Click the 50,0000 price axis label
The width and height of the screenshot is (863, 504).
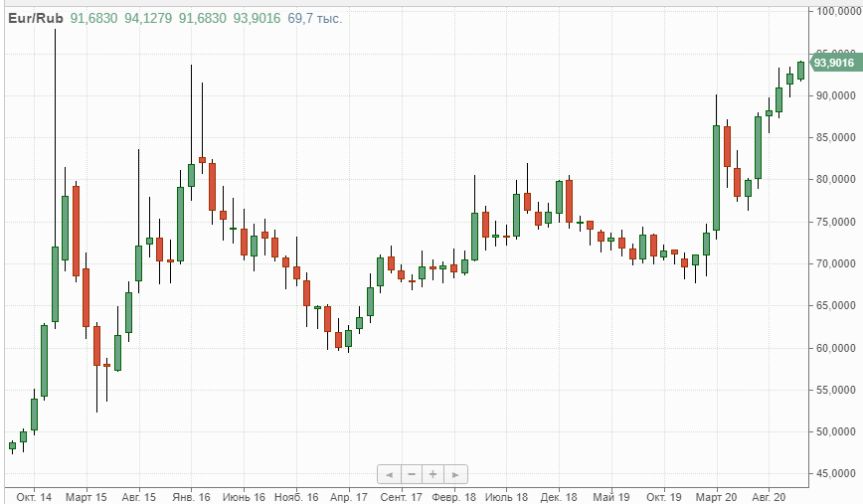point(835,431)
